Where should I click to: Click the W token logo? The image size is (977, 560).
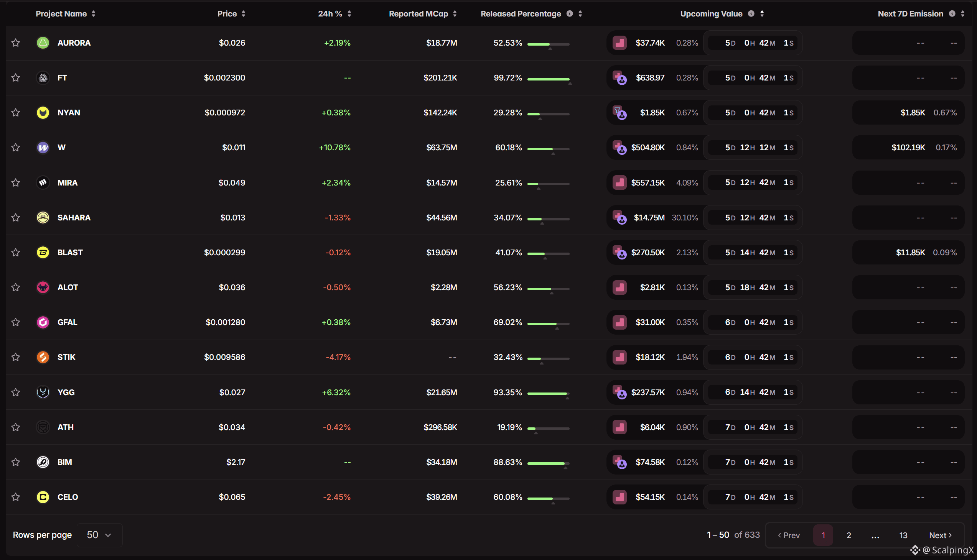[43, 147]
